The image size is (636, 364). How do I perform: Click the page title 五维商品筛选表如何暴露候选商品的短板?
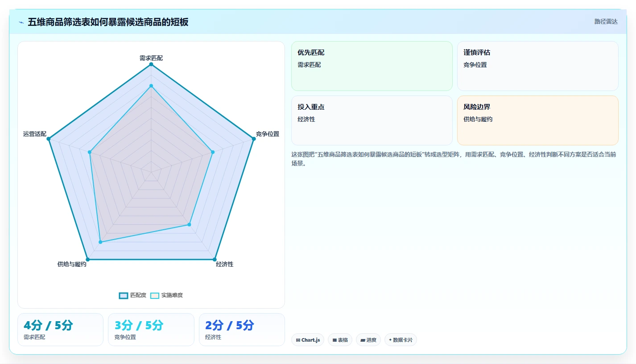(x=108, y=22)
